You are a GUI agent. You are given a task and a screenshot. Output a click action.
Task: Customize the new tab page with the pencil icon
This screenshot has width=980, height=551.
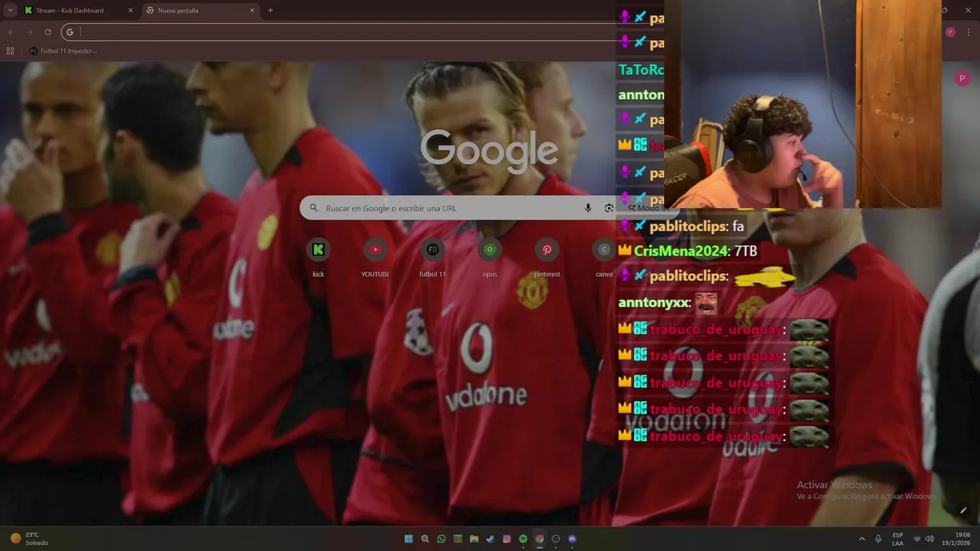click(x=963, y=510)
